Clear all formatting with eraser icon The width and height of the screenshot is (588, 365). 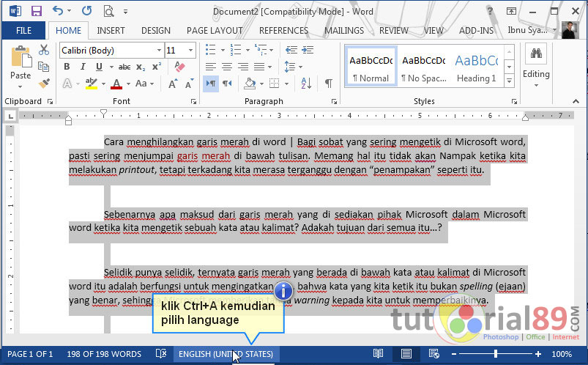coord(179,67)
